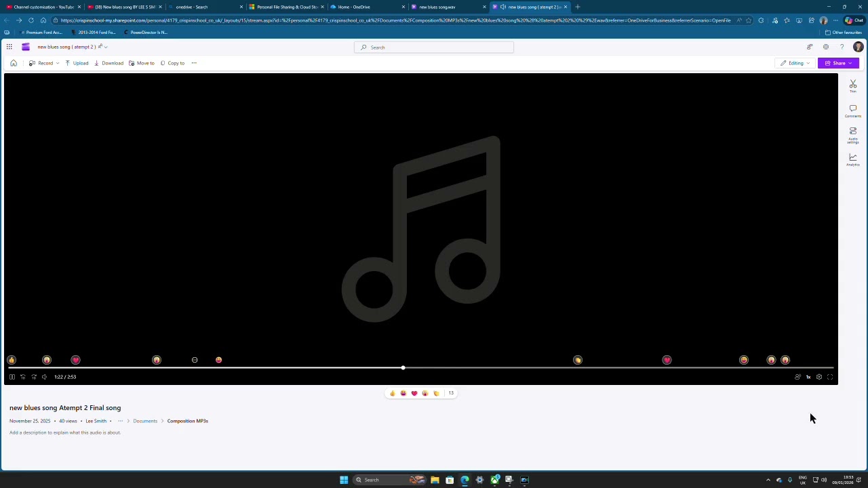Screen dimensions: 868x488
Task: Expand breadcrumb ellipsis
Action: pyautogui.click(x=120, y=421)
